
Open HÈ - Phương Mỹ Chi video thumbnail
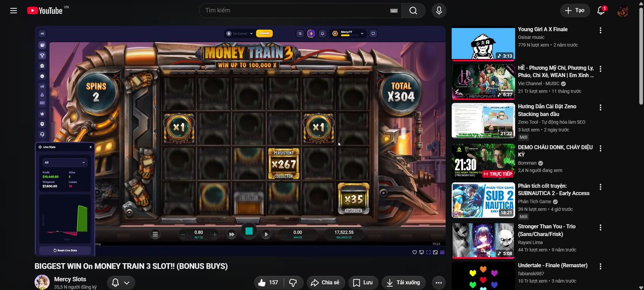click(483, 82)
